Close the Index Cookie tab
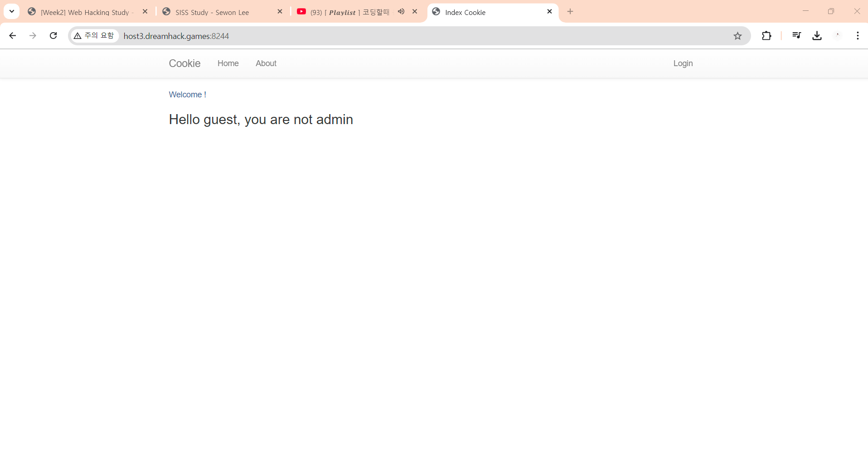Viewport: 868px width, 461px height. click(x=549, y=12)
